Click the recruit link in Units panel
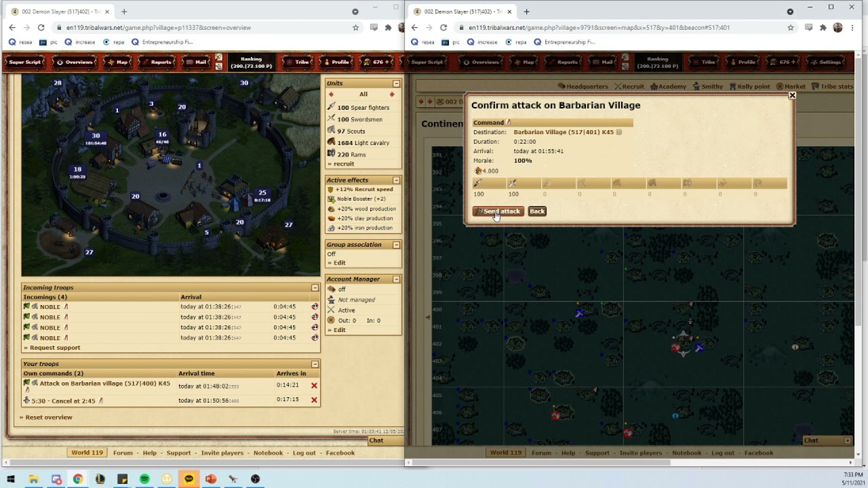Screen dimensions: 868x488 coord(344,164)
